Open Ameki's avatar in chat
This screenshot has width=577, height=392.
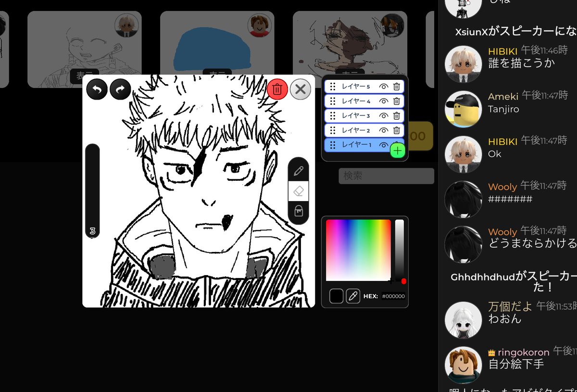(x=464, y=109)
